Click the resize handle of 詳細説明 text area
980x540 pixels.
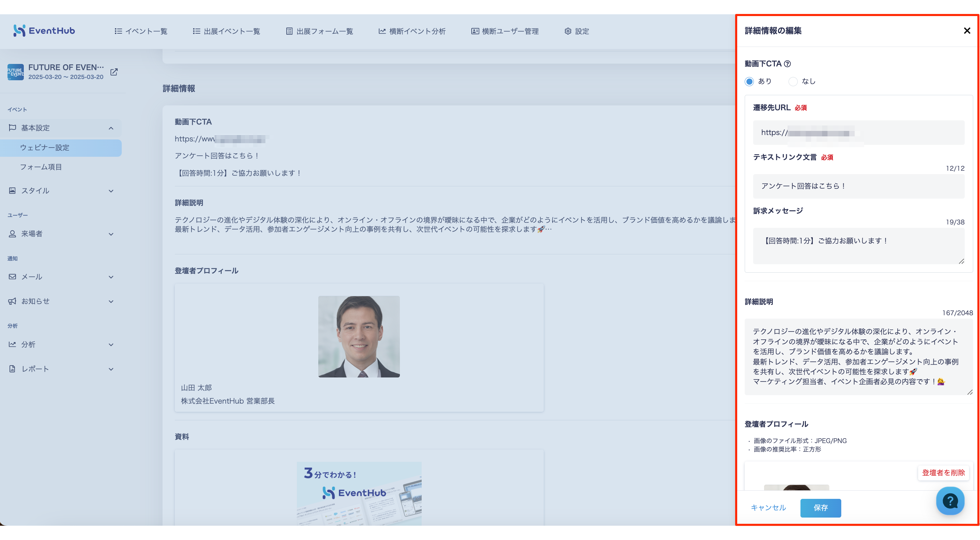(970, 392)
